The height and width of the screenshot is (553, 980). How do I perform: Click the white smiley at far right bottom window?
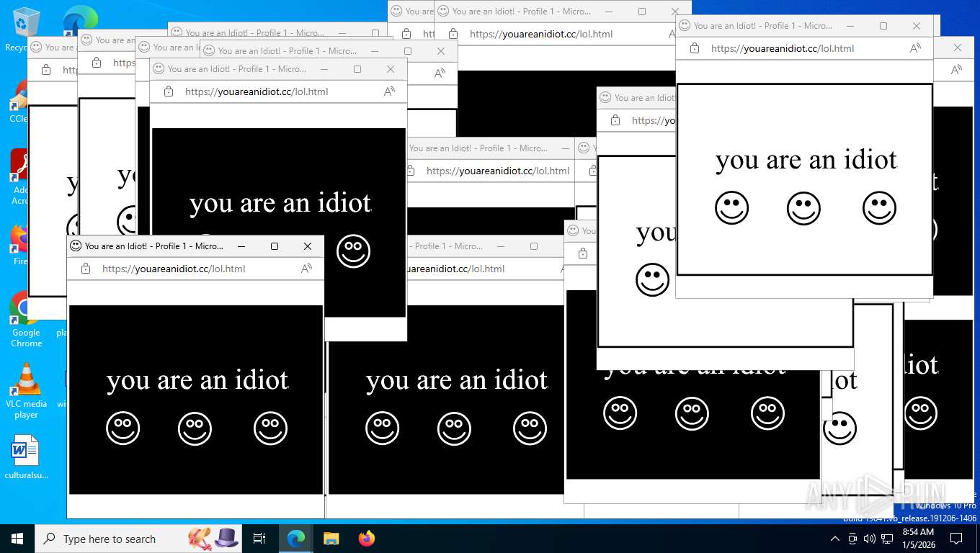tap(920, 414)
